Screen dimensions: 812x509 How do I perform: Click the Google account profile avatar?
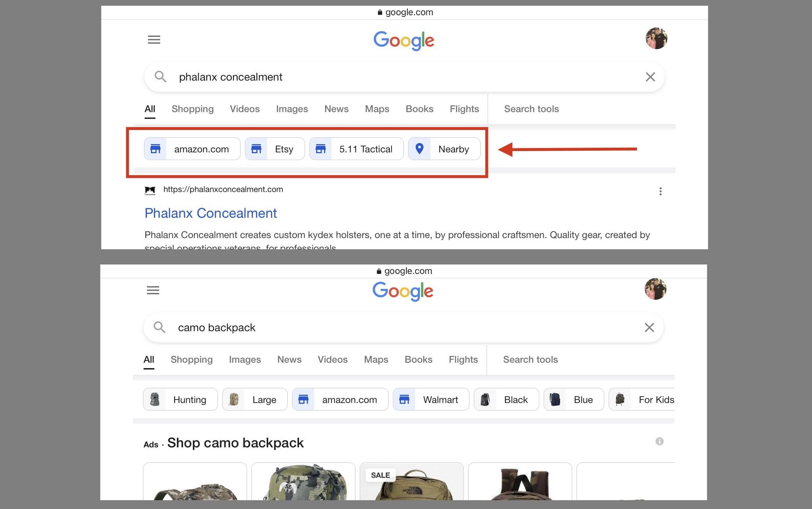tap(657, 38)
